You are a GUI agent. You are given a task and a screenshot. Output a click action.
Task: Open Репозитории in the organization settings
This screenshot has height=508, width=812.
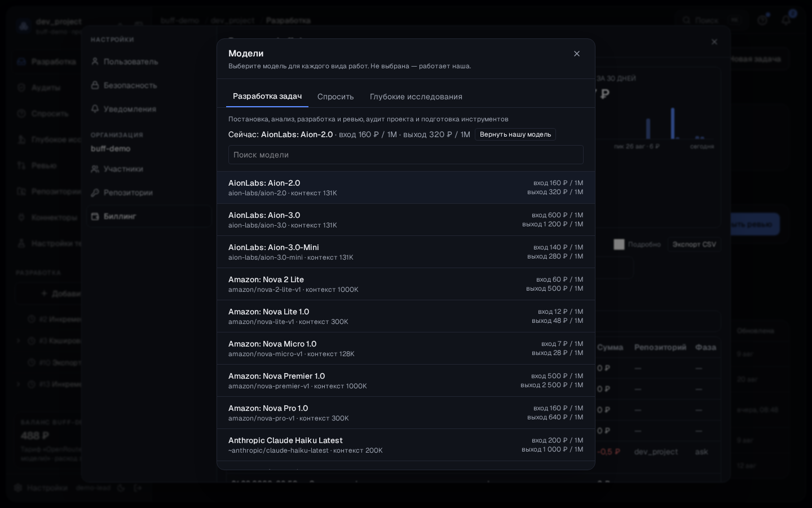(149, 192)
